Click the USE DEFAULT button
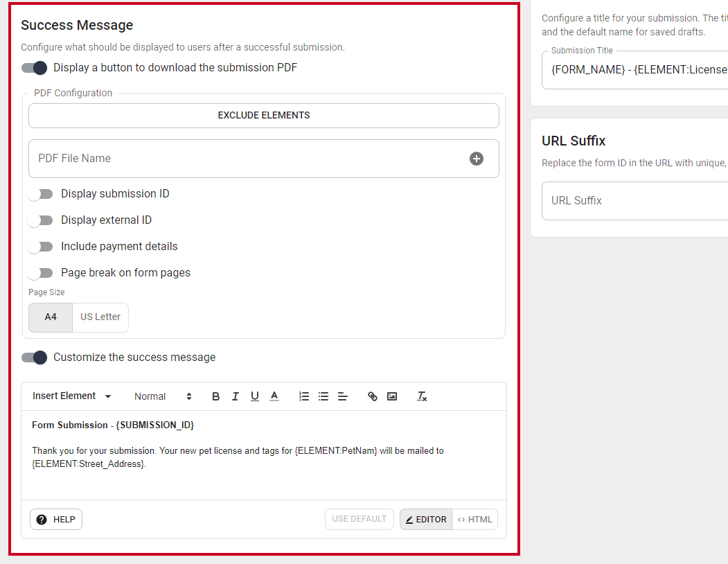Viewport: 728px width, 564px height. (359, 519)
